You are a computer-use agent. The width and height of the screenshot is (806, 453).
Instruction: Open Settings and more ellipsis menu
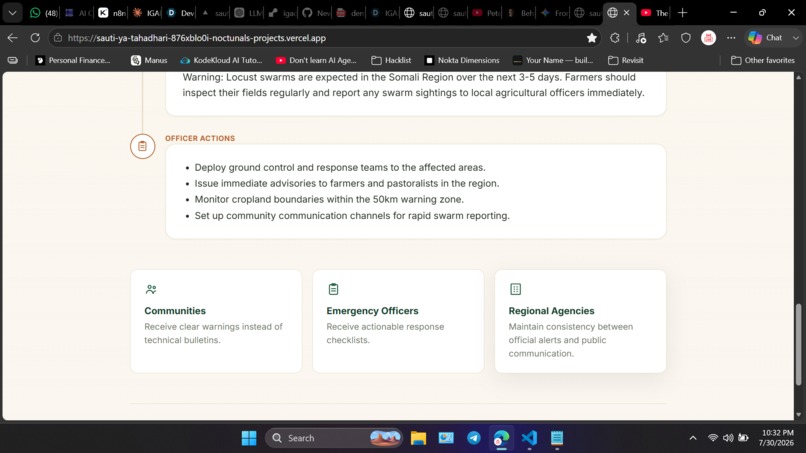pyautogui.click(x=731, y=38)
